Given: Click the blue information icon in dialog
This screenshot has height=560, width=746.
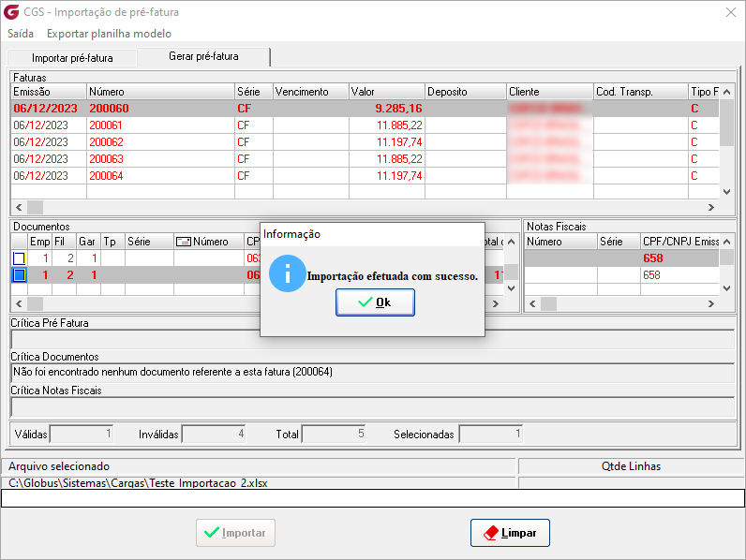Looking at the screenshot, I should (x=287, y=273).
